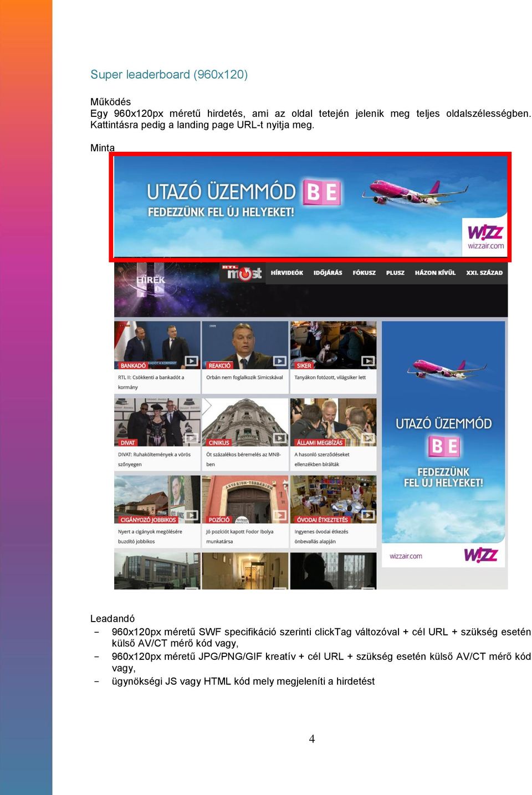Open the DIVAT video thumbnail
The width and height of the screenshot is (532, 795).
tap(157, 422)
